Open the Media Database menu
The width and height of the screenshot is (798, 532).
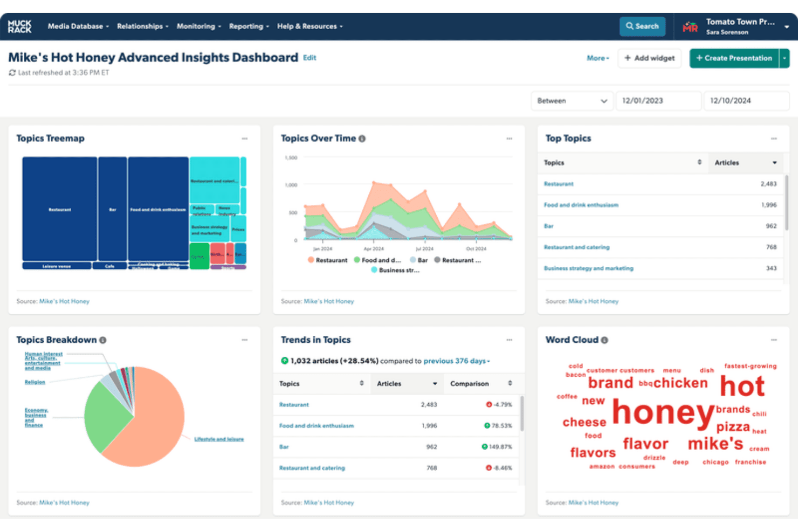pos(78,26)
